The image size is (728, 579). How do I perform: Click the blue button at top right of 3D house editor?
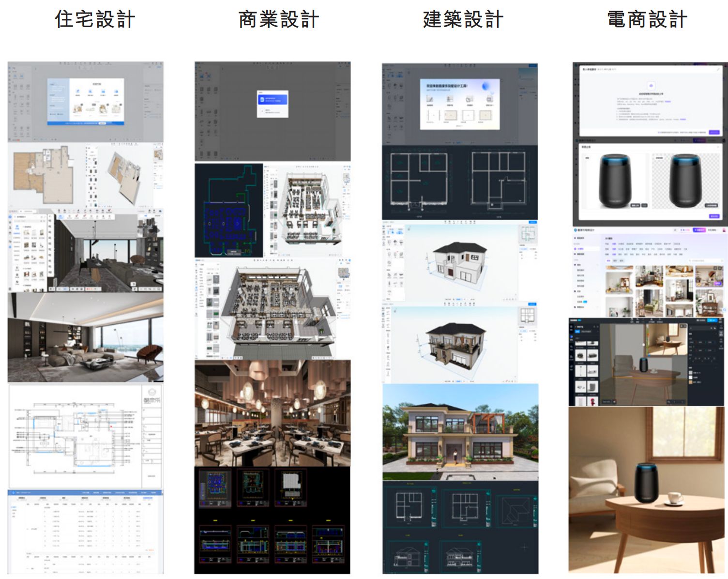pos(532,222)
